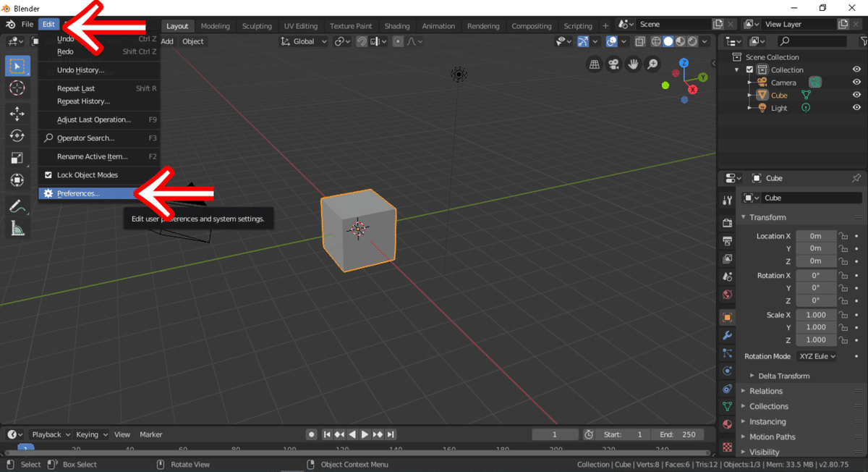Open the Material properties tab
868x472 pixels.
coord(727,424)
